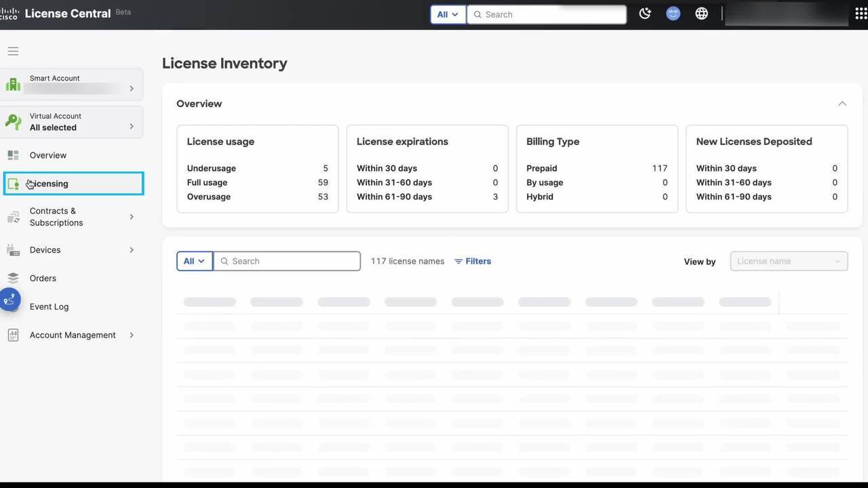
Task: Open the View by License name dropdown
Action: (788, 261)
